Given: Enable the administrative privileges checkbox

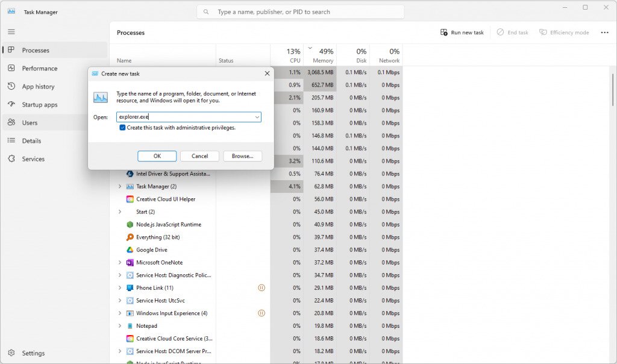Looking at the screenshot, I should pos(123,127).
